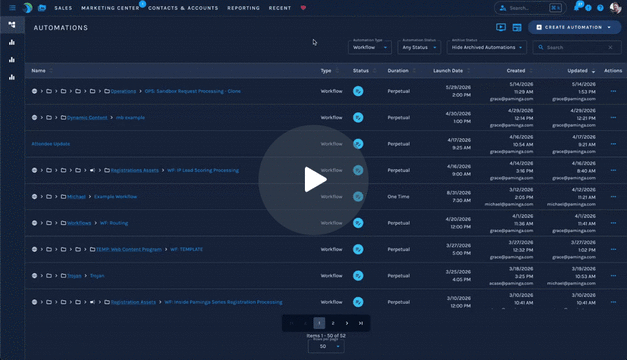Click the layout view icon beside Create Automation
The image size is (627, 360).
point(517,28)
